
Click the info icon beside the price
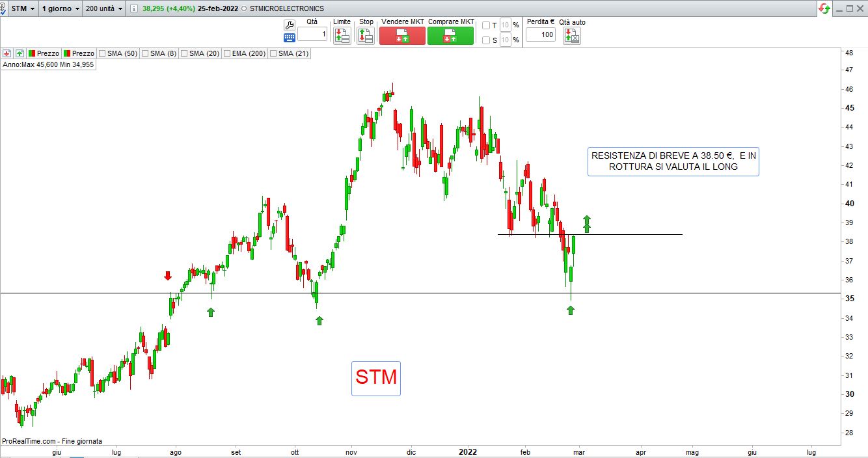pyautogui.click(x=133, y=9)
